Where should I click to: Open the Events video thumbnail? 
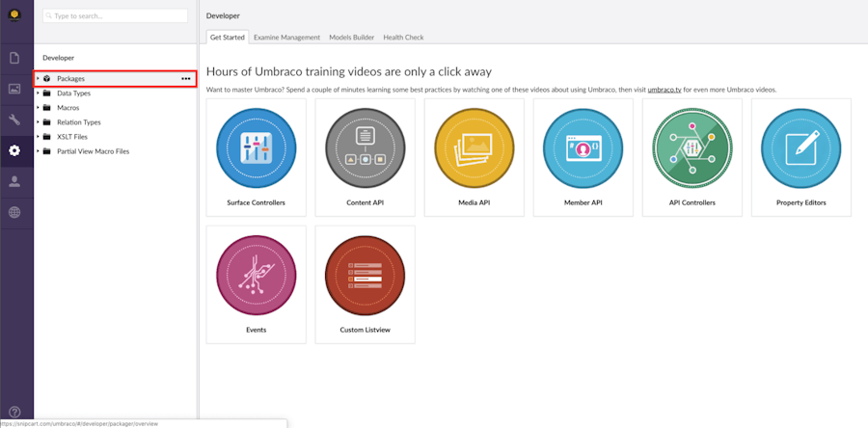pyautogui.click(x=256, y=275)
